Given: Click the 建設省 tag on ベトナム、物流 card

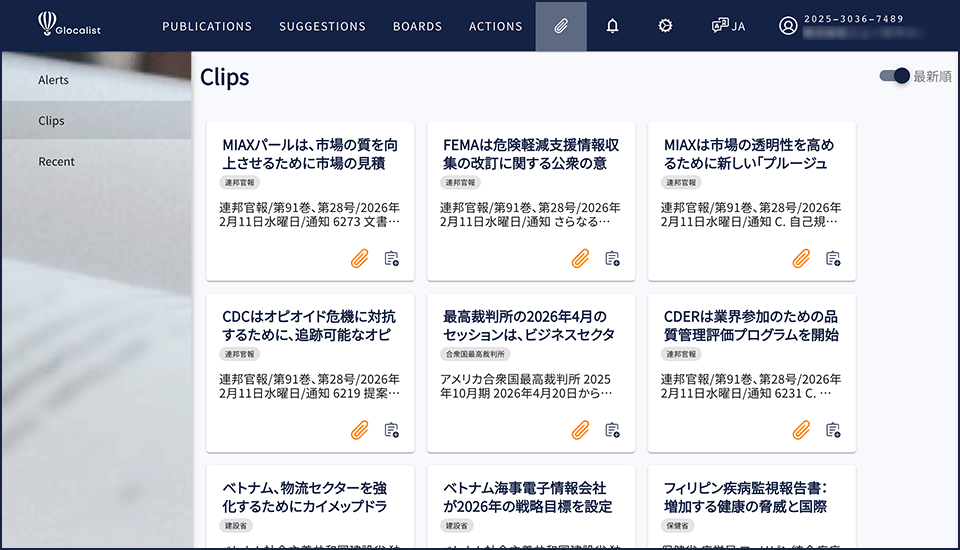Looking at the screenshot, I should click(236, 526).
